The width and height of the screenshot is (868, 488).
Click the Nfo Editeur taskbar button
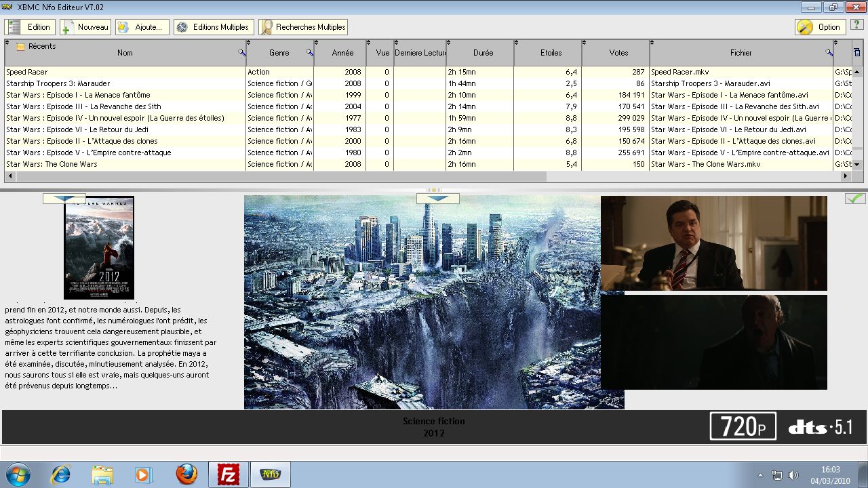pyautogui.click(x=271, y=474)
